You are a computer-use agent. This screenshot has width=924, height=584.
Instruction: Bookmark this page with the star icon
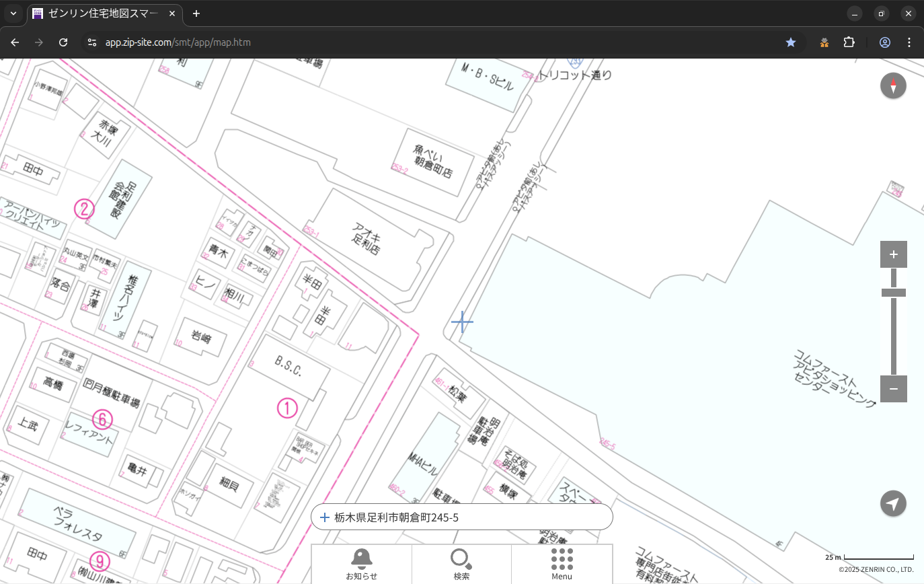[x=791, y=42]
